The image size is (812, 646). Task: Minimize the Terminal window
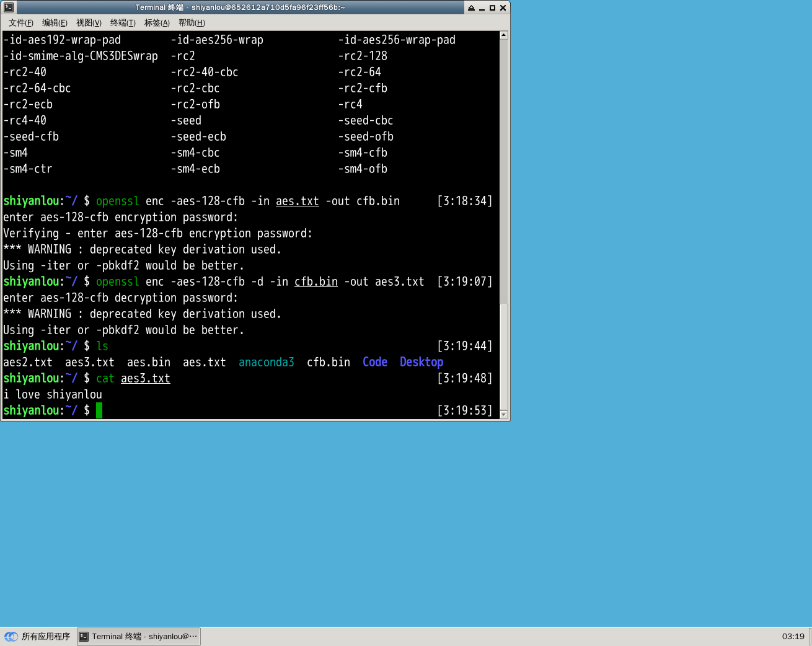tap(482, 8)
